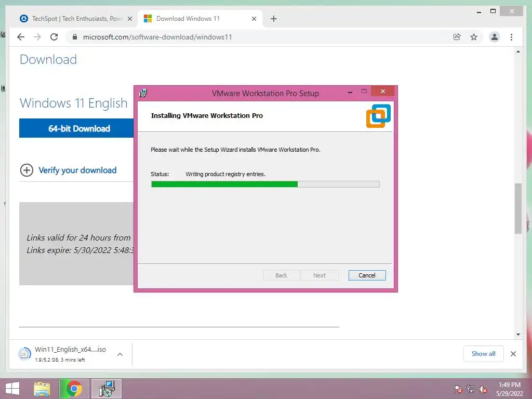This screenshot has width=532, height=399.
Task: Click the installation progress bar
Action: (x=265, y=184)
